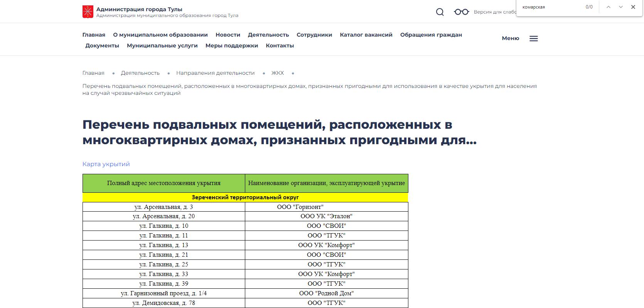The image size is (644, 308).
Task: Follow breadcrumb link ЖКХ
Action: 278,73
